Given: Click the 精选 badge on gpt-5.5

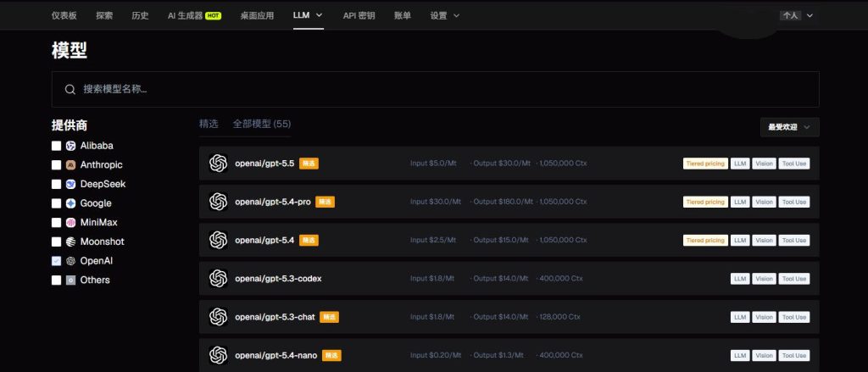Looking at the screenshot, I should [x=309, y=164].
